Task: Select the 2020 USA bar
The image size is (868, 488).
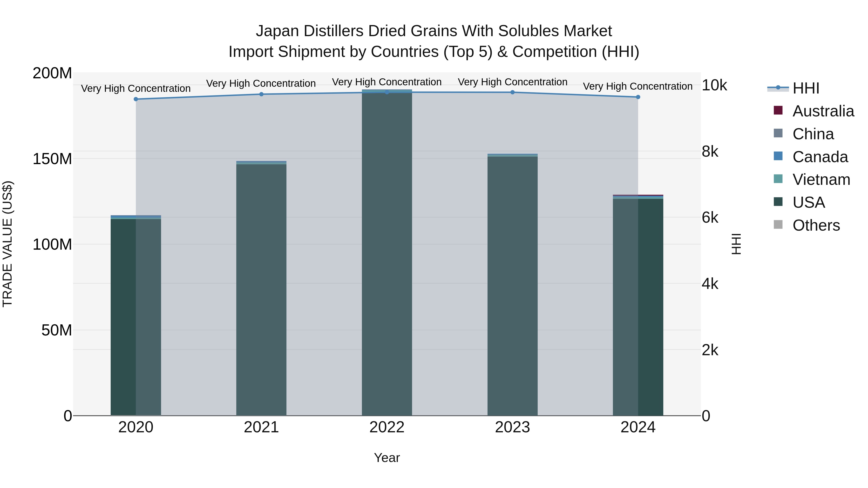Action: click(136, 317)
